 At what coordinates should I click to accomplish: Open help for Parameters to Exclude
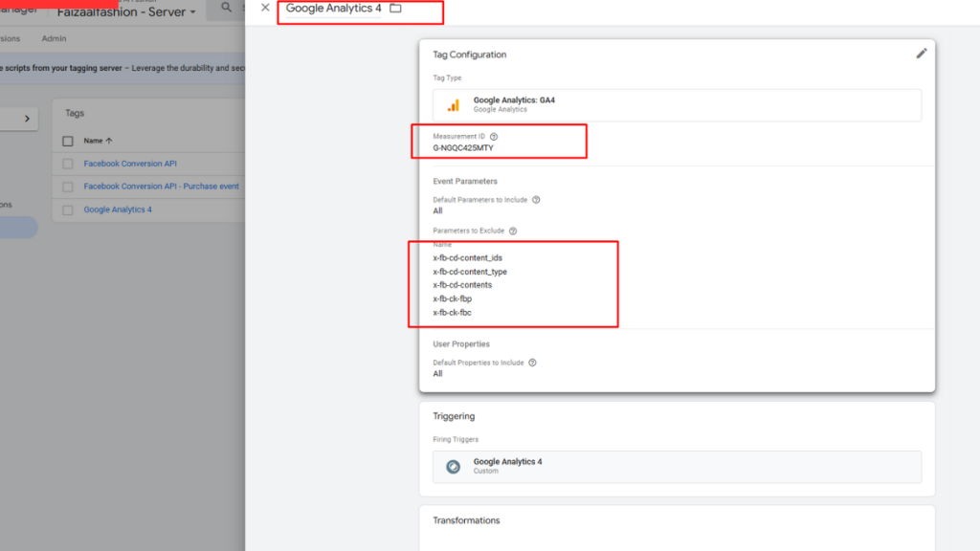click(513, 231)
